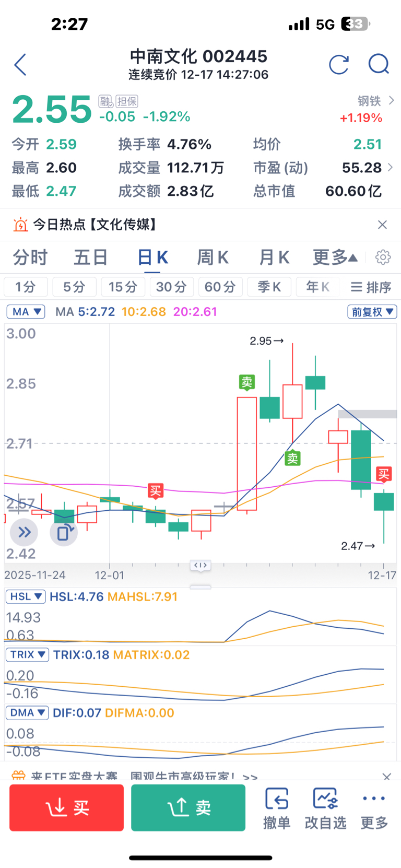Image resolution: width=401 pixels, height=868 pixels.
Task: Tap the back arrow icon
Action: [x=21, y=65]
